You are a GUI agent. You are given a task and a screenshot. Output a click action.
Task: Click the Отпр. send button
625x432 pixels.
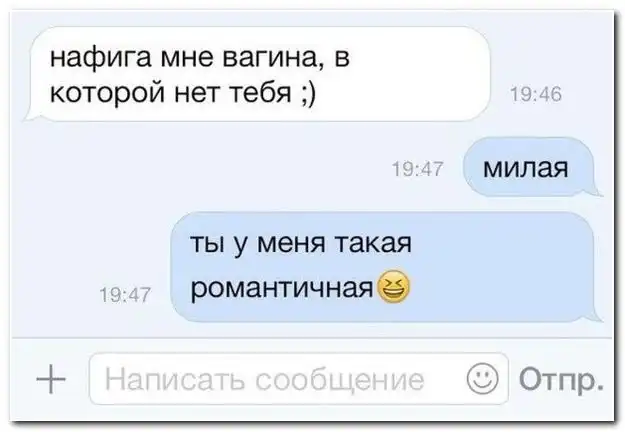(561, 379)
